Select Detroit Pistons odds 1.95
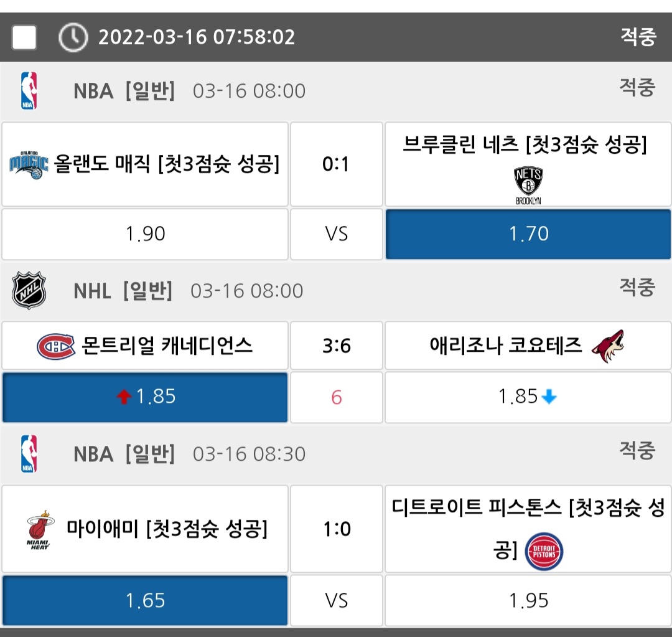672x637 pixels. point(528,600)
